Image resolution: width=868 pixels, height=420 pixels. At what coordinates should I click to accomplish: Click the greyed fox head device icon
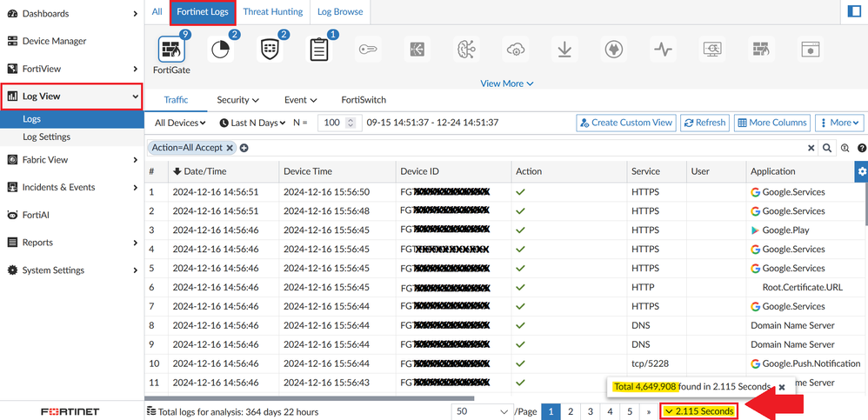click(x=613, y=50)
